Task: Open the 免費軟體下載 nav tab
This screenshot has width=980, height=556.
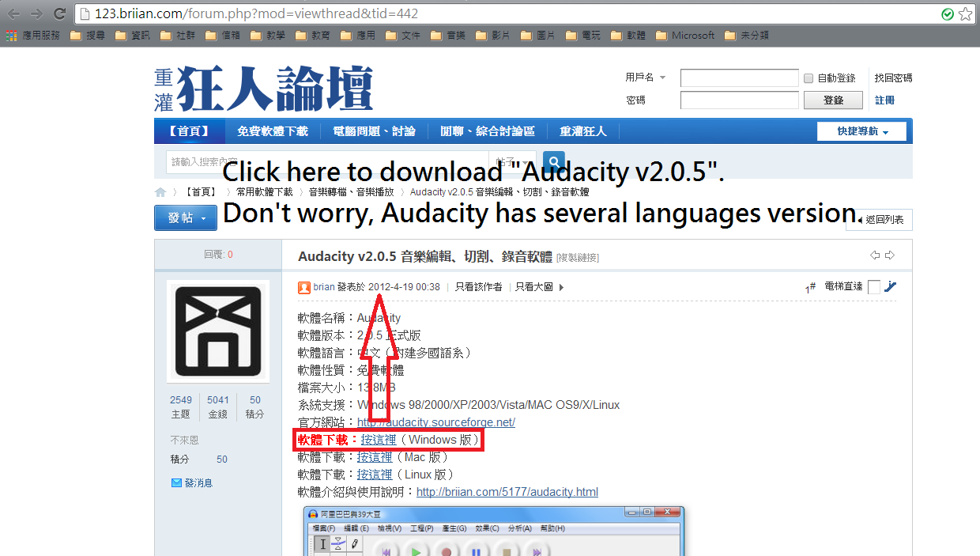Action: pos(273,131)
